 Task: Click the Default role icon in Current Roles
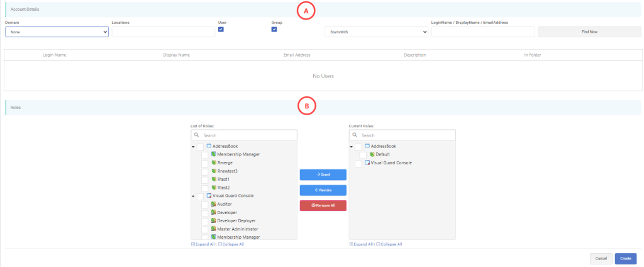[372, 154]
